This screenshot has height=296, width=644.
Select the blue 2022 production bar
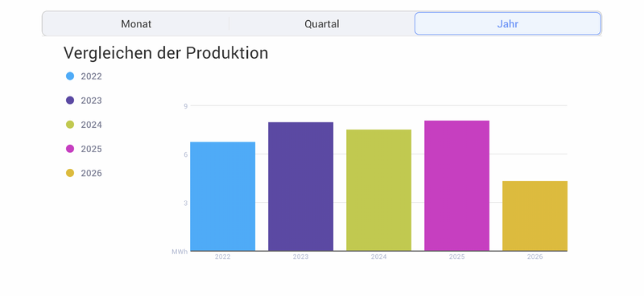click(x=223, y=196)
